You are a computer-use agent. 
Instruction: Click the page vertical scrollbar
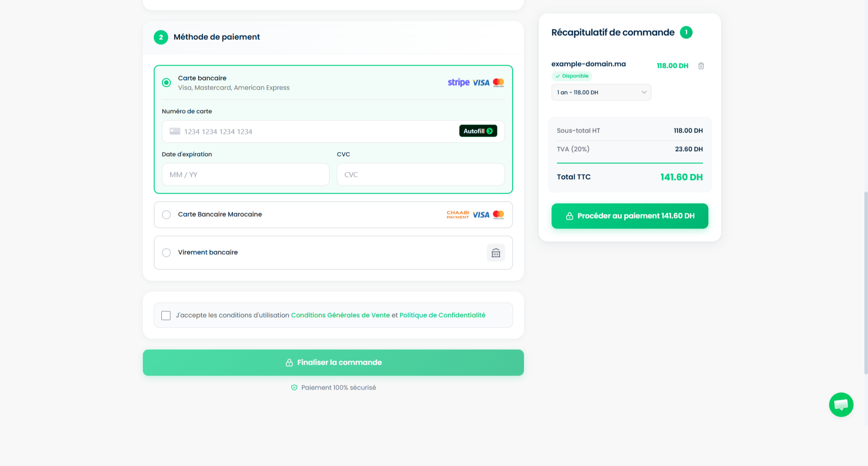(x=866, y=283)
